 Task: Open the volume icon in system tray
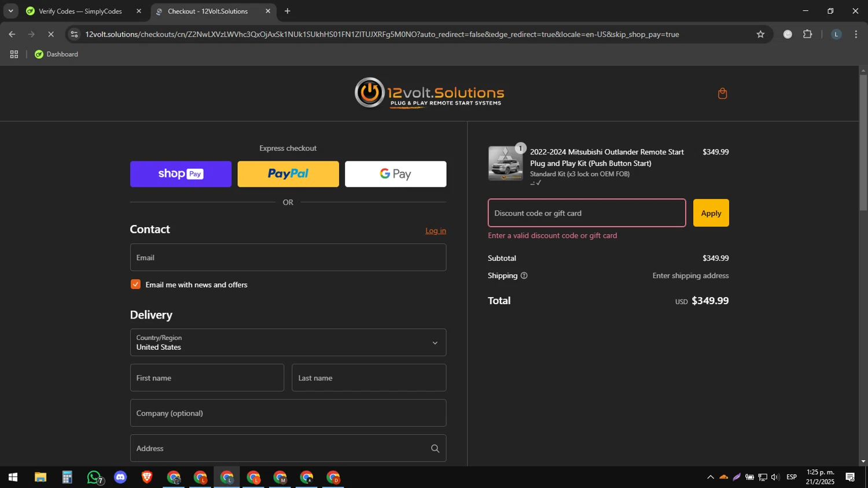775,478
